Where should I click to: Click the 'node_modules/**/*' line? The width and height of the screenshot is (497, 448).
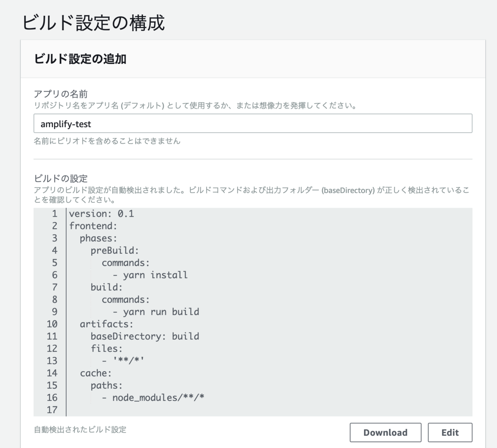pyautogui.click(x=153, y=397)
